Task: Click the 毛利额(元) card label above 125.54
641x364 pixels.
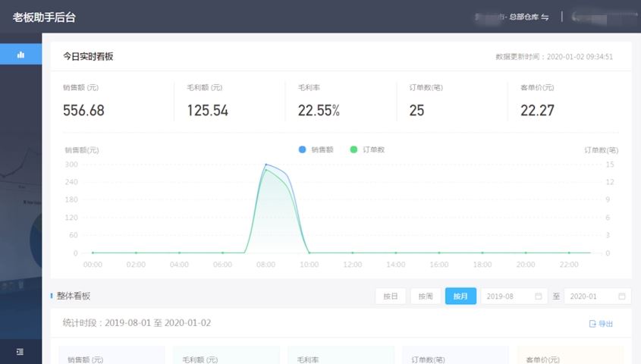Action: (x=204, y=87)
